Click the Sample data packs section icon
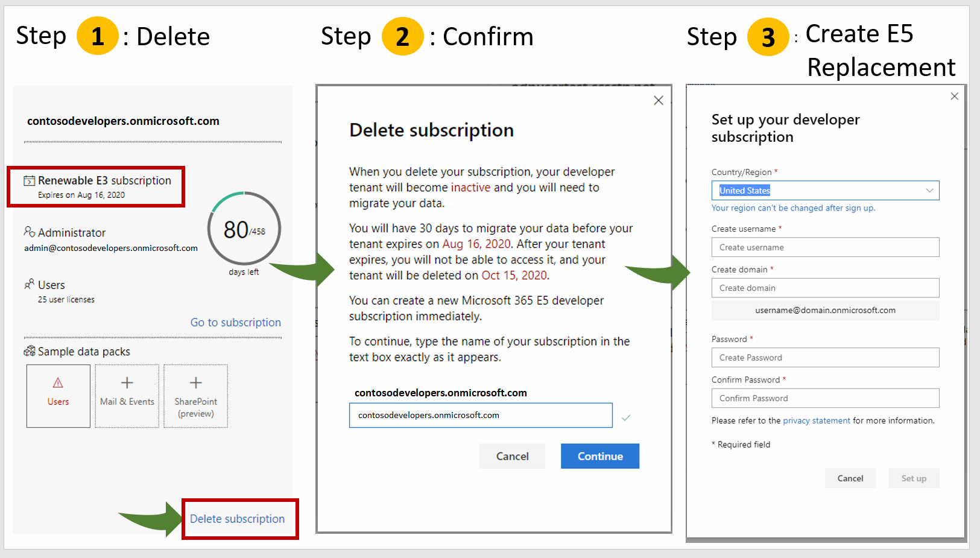980x558 pixels. pyautogui.click(x=29, y=351)
